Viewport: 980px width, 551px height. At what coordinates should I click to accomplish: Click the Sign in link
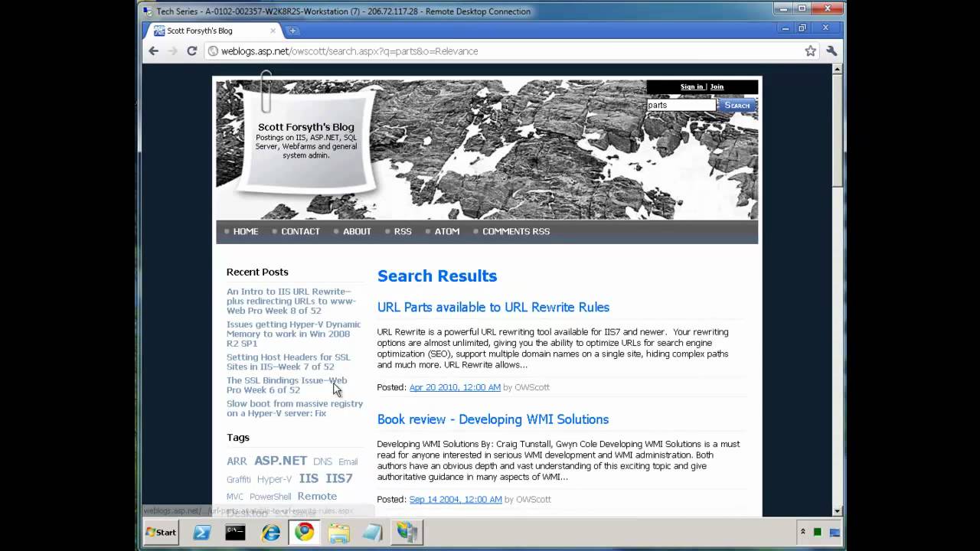click(691, 86)
